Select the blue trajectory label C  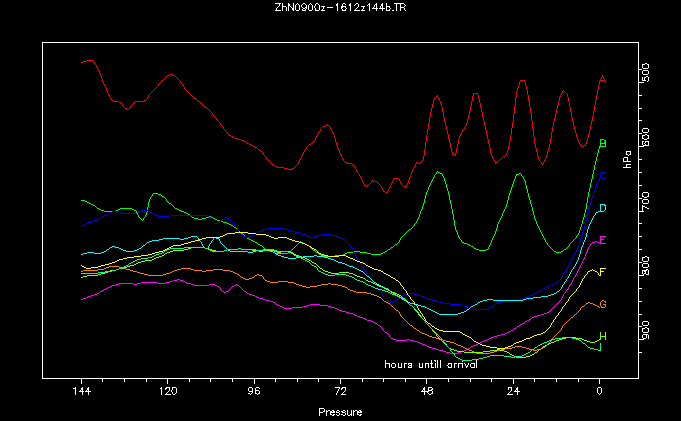[x=602, y=176]
